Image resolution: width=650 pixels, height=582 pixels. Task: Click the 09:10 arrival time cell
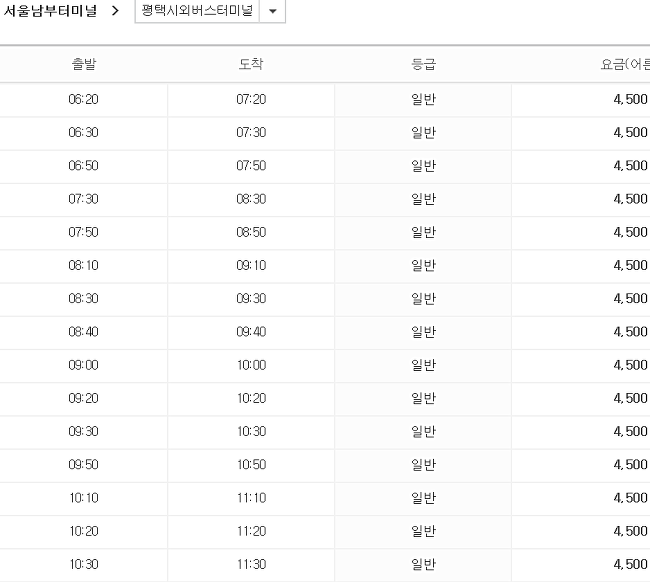point(251,265)
